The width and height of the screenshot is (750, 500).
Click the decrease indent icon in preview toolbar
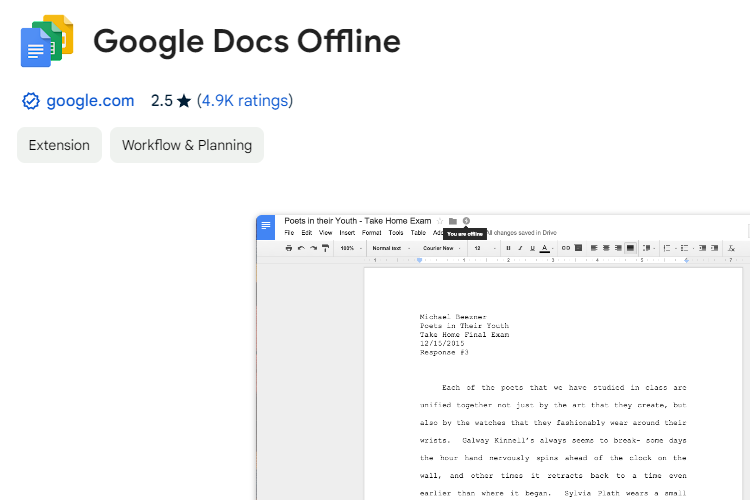point(702,248)
